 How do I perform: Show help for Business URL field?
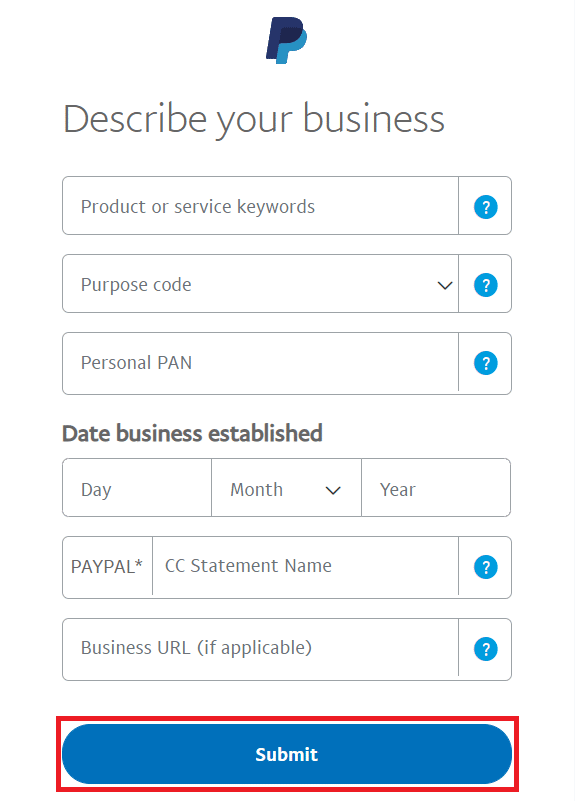(x=486, y=649)
